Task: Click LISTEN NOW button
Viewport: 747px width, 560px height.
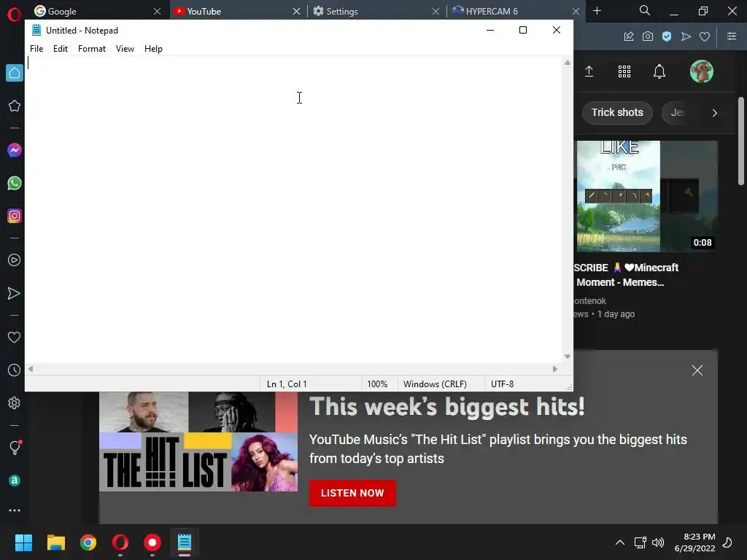Action: pos(352,493)
